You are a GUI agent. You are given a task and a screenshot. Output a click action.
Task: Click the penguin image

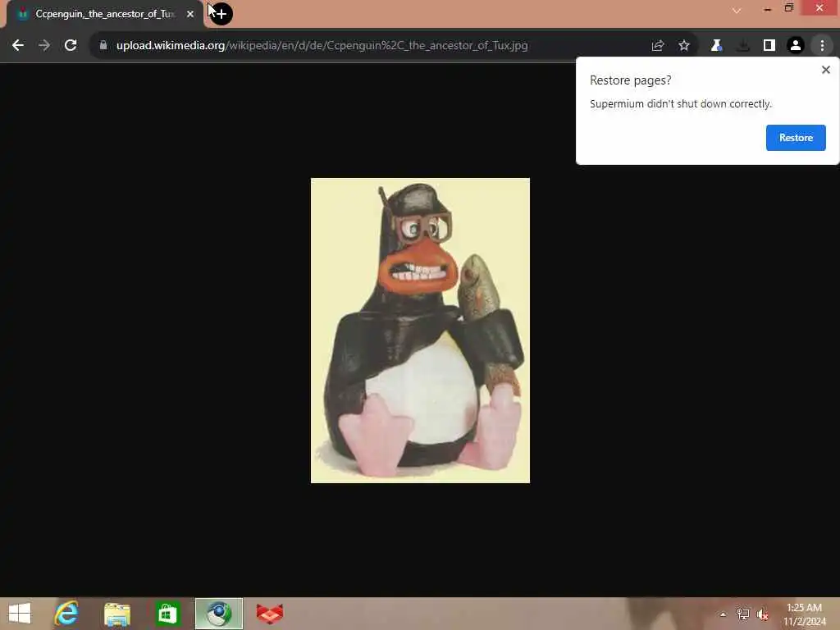tap(420, 331)
